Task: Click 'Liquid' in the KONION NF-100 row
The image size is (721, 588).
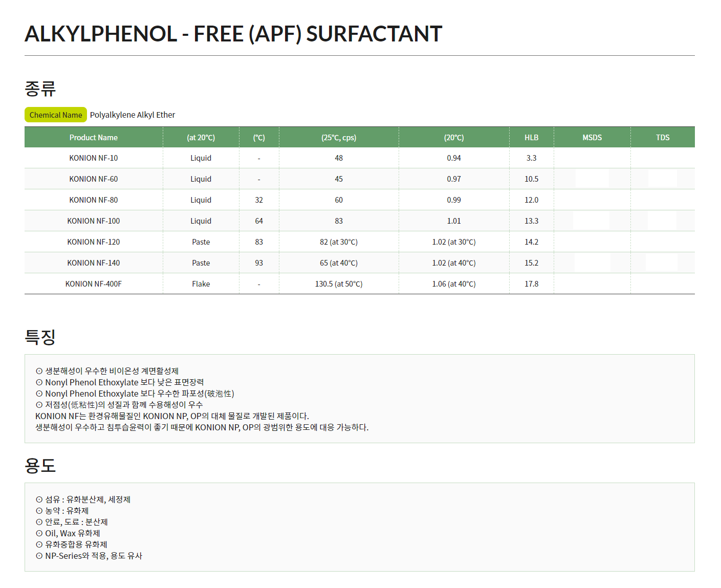Action: click(201, 221)
